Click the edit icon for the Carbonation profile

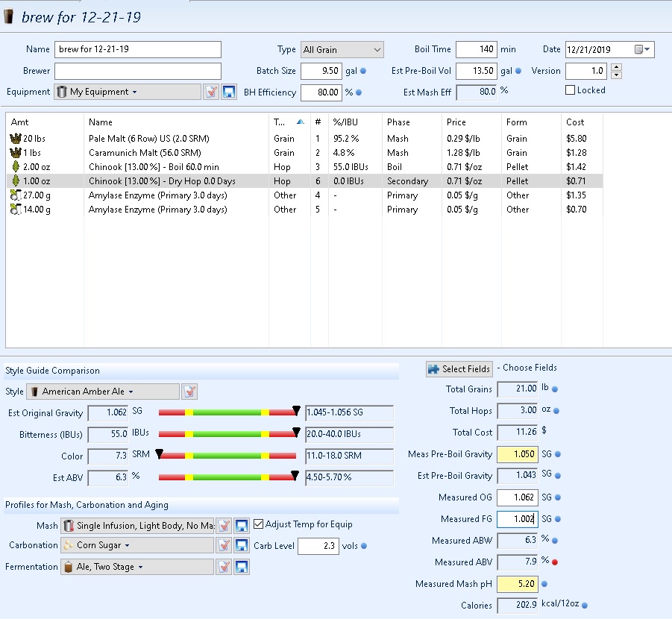tap(224, 545)
